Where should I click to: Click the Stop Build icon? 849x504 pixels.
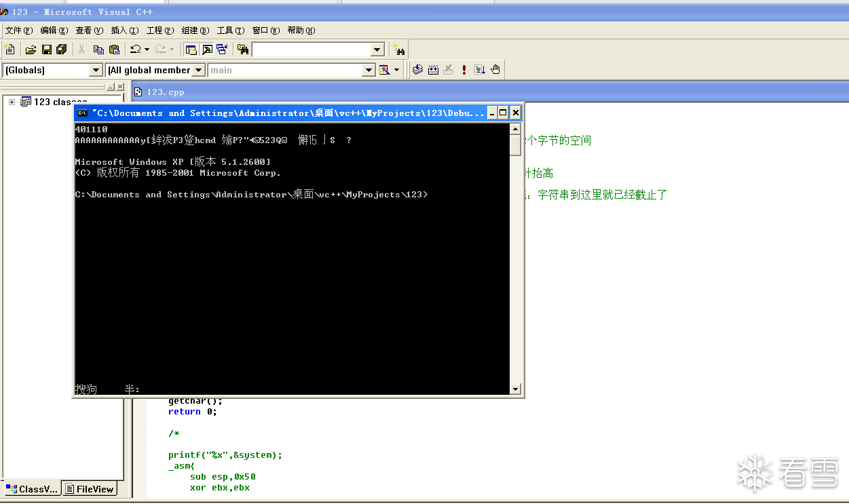[449, 70]
